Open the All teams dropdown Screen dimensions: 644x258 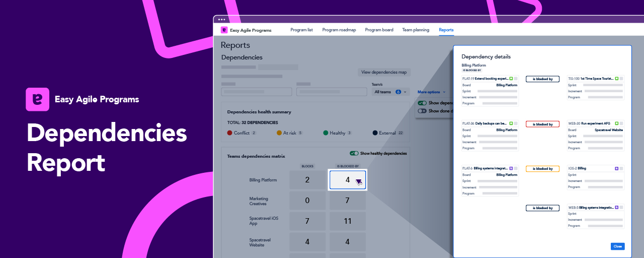click(390, 92)
